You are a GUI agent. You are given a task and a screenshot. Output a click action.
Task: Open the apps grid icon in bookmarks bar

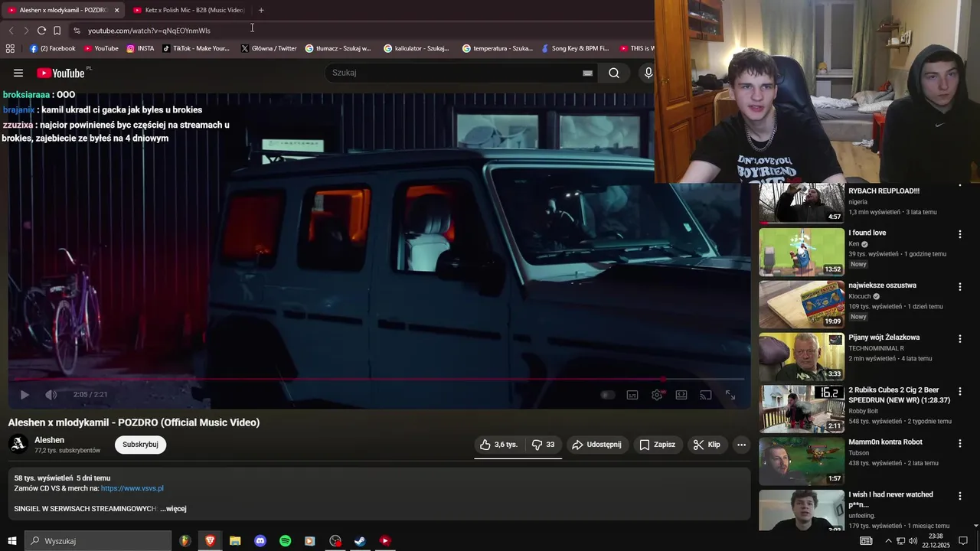click(10, 48)
